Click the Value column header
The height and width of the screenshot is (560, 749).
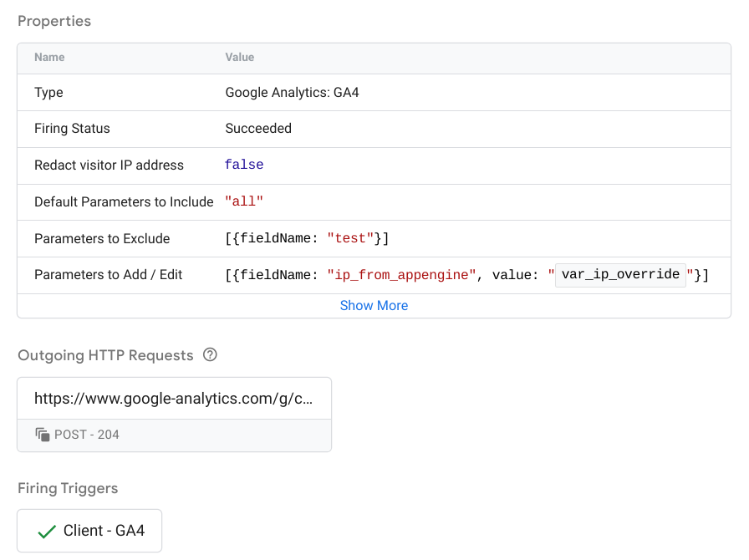click(x=239, y=57)
